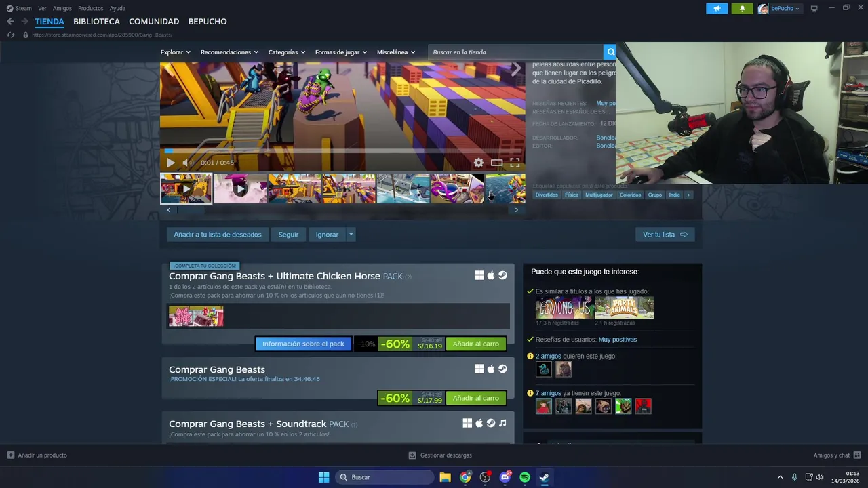
Task: Click Información sobre el pack
Action: tap(303, 344)
